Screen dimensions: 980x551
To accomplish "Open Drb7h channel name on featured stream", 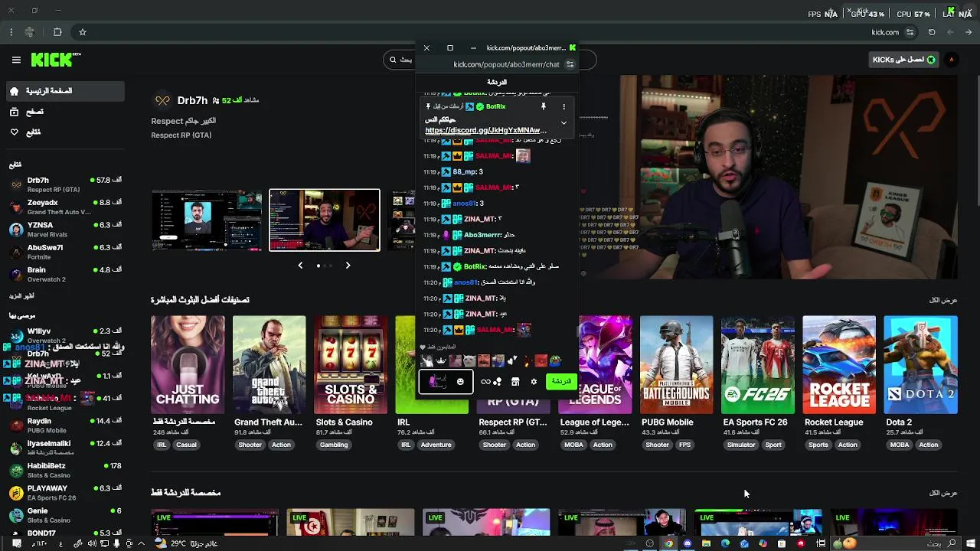I will [192, 100].
